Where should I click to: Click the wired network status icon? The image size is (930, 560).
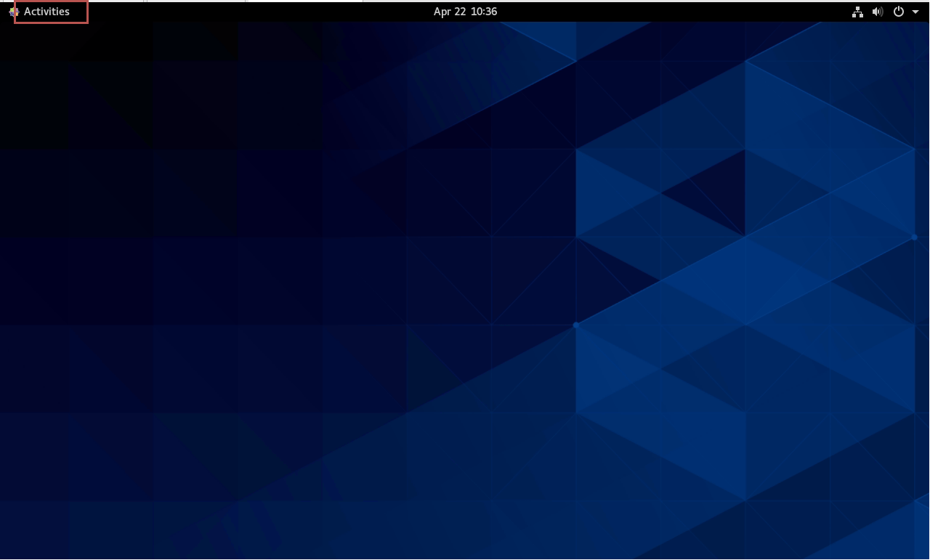857,12
